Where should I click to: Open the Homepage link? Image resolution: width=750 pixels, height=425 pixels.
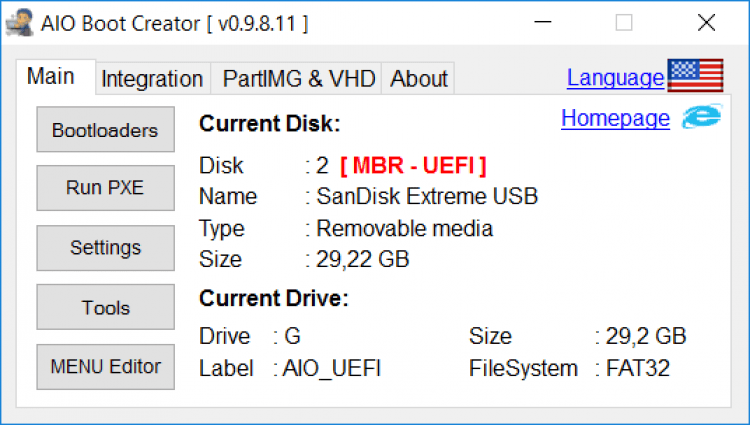click(x=615, y=119)
